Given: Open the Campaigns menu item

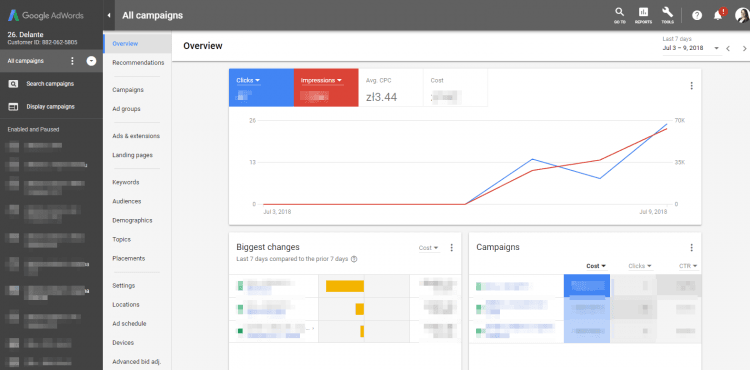Looking at the screenshot, I should pyautogui.click(x=128, y=90).
